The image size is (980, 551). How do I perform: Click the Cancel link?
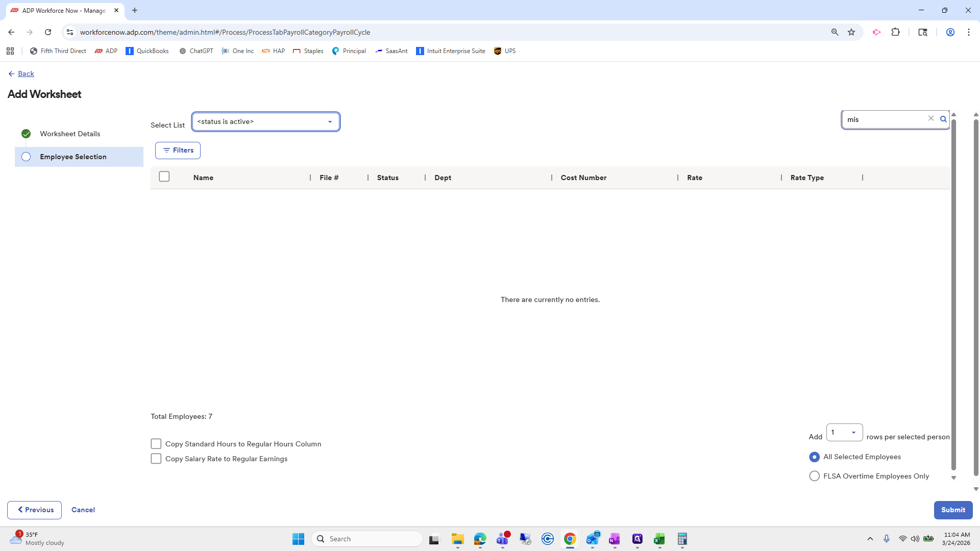point(83,510)
